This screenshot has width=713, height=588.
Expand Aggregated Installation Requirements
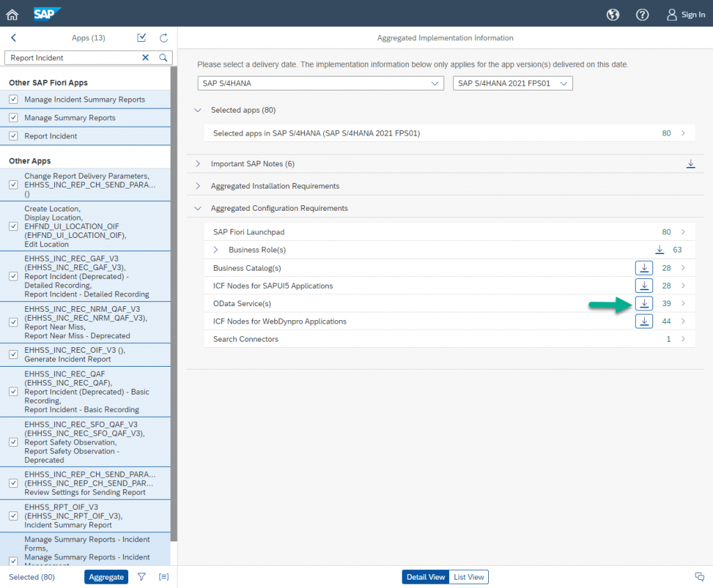(x=198, y=186)
